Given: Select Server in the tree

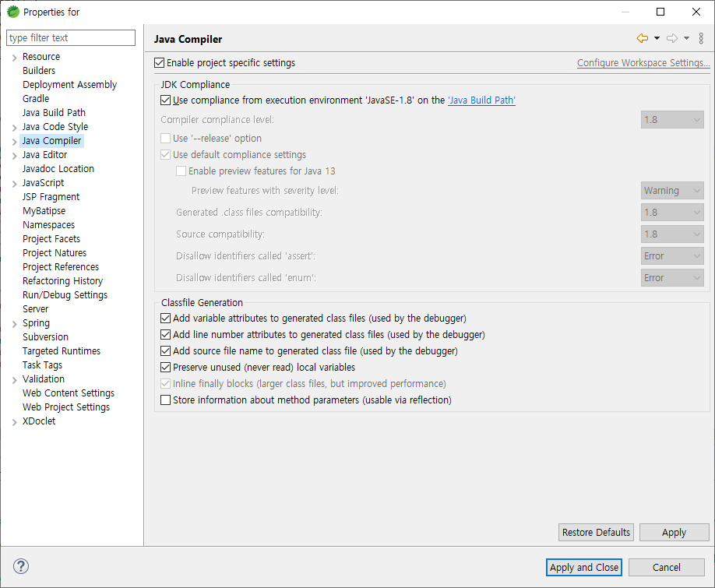Looking at the screenshot, I should pos(36,309).
